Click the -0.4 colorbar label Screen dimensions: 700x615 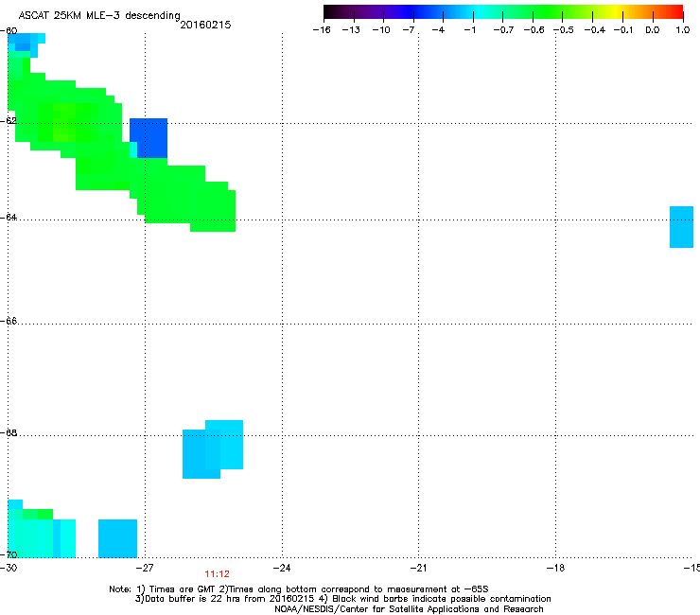[595, 30]
